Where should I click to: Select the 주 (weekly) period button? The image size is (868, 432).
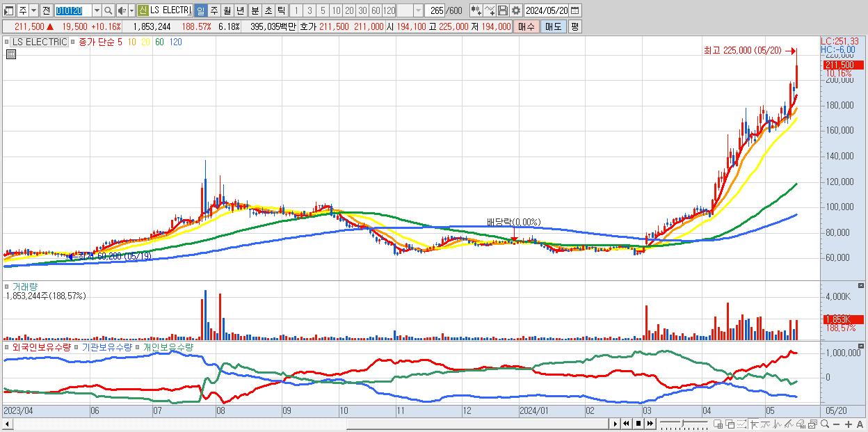point(214,10)
